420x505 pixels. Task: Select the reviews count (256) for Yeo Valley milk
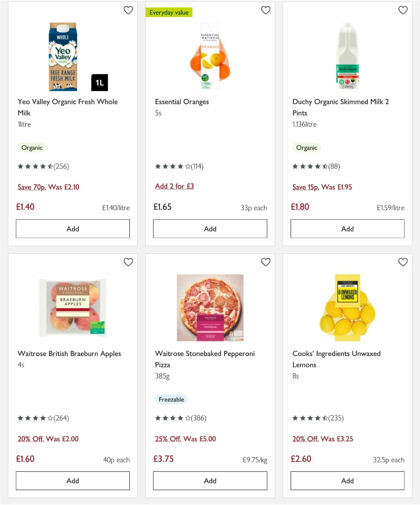(62, 166)
